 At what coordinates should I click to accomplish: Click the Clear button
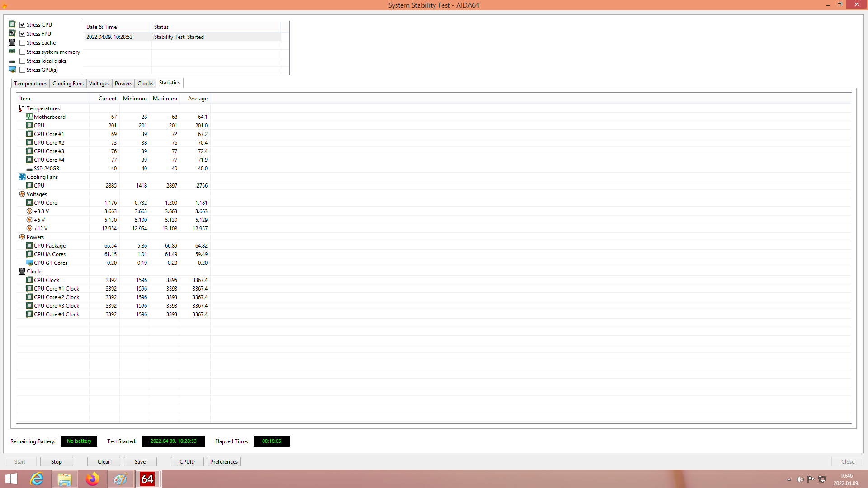click(x=104, y=462)
